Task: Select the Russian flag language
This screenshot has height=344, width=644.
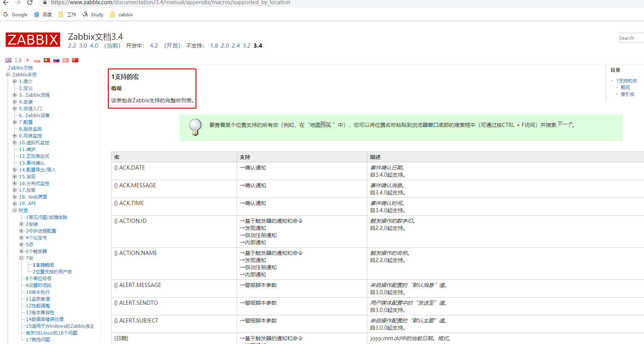Action: point(56,60)
